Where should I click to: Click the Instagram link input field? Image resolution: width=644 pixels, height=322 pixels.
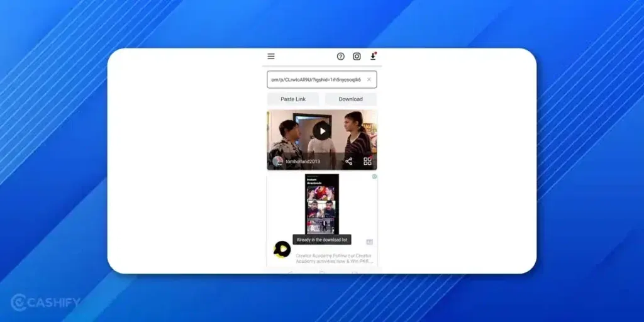pos(321,80)
